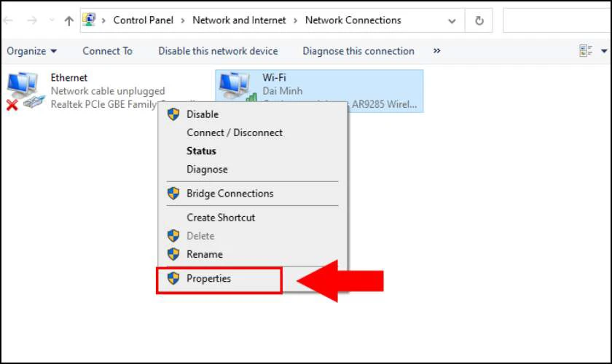Viewport: 612px width, 364px height.
Task: Click Ethernet connection name
Action: [x=69, y=78]
